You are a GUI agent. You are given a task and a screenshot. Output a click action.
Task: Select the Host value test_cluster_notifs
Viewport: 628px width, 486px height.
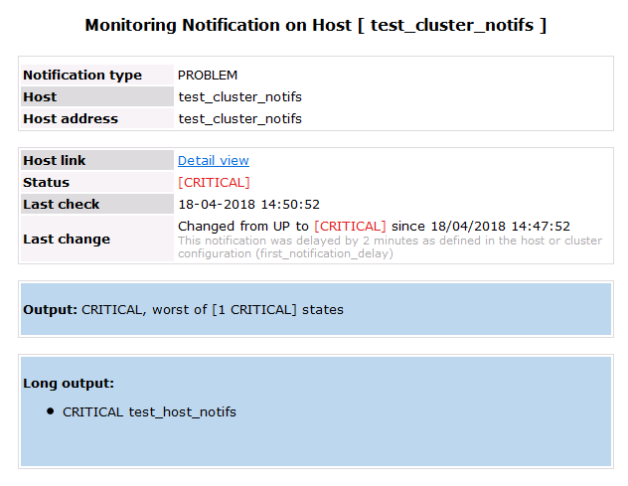pos(239,97)
